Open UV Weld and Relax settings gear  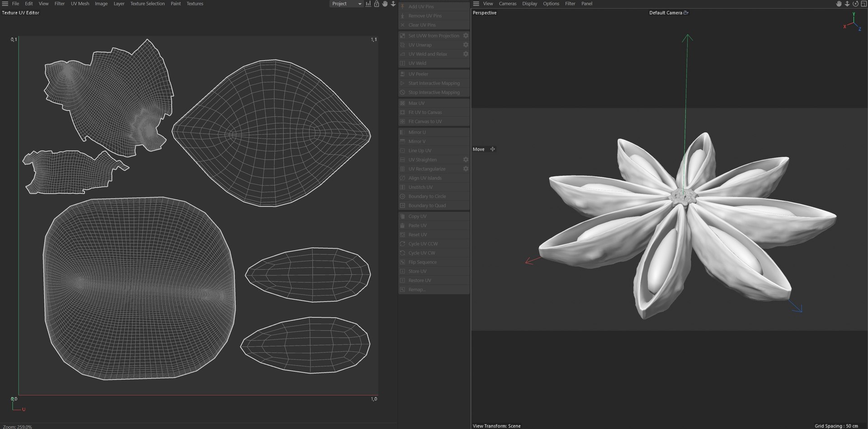pos(466,54)
